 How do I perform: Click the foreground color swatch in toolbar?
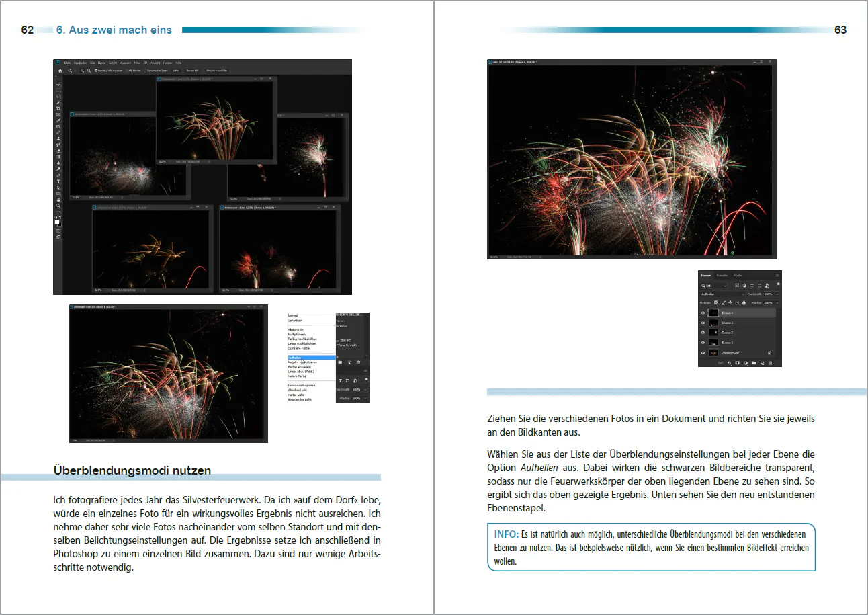click(57, 222)
